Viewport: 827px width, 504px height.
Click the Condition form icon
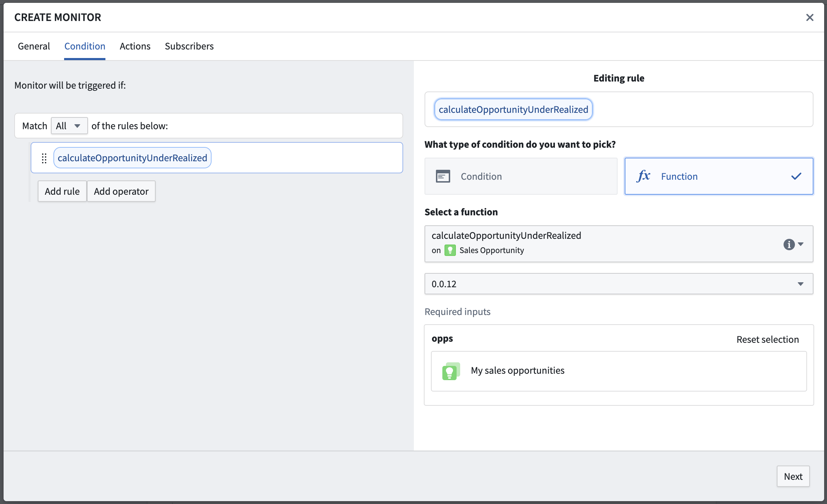(x=443, y=176)
